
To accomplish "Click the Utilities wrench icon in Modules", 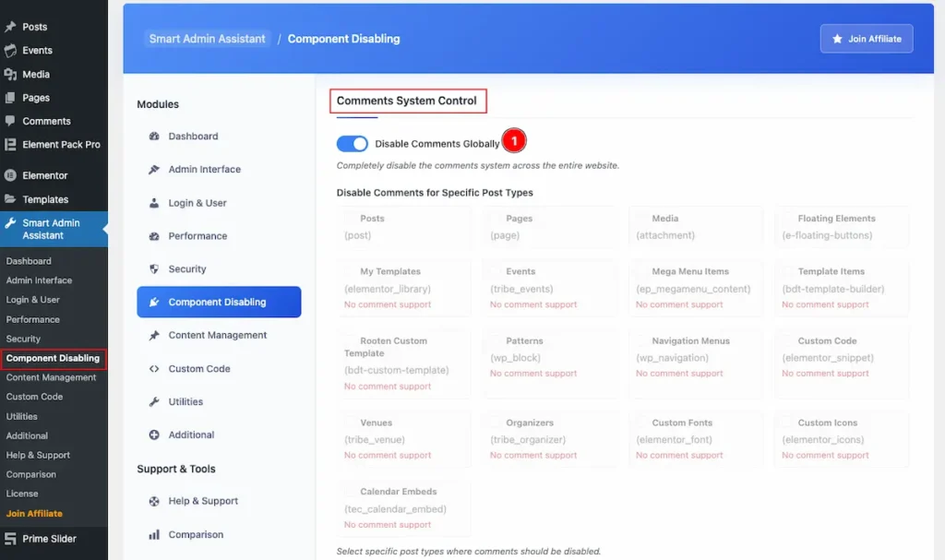I will (154, 401).
